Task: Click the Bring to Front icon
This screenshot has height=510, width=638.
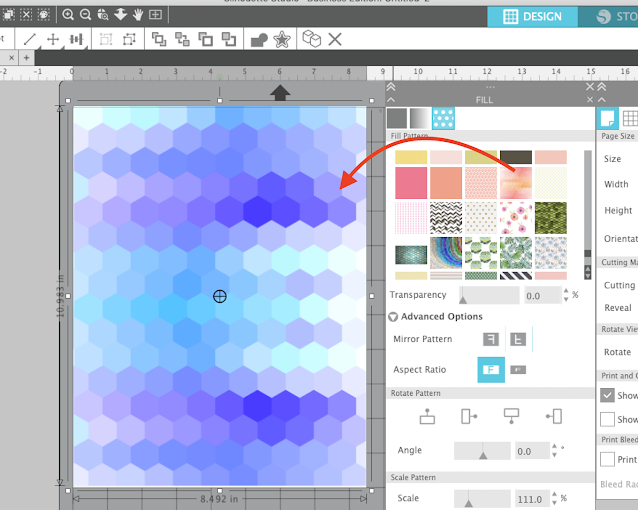Action: (159, 39)
